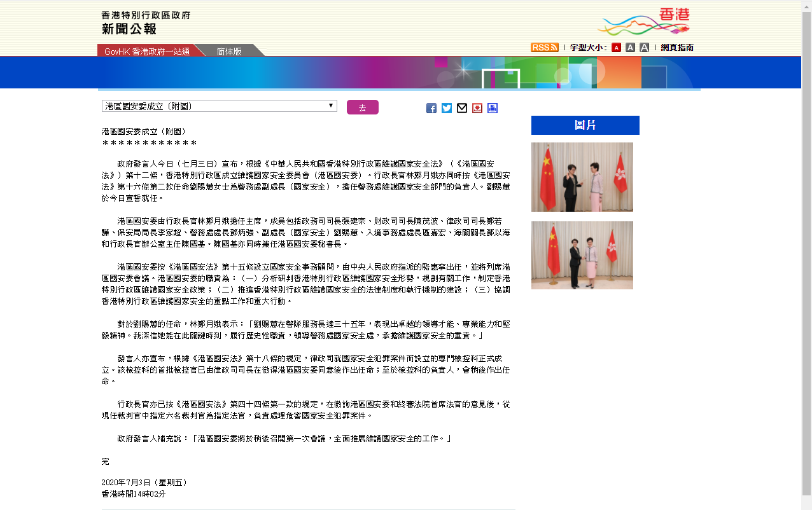Share the press release on Facebook

pyautogui.click(x=431, y=108)
